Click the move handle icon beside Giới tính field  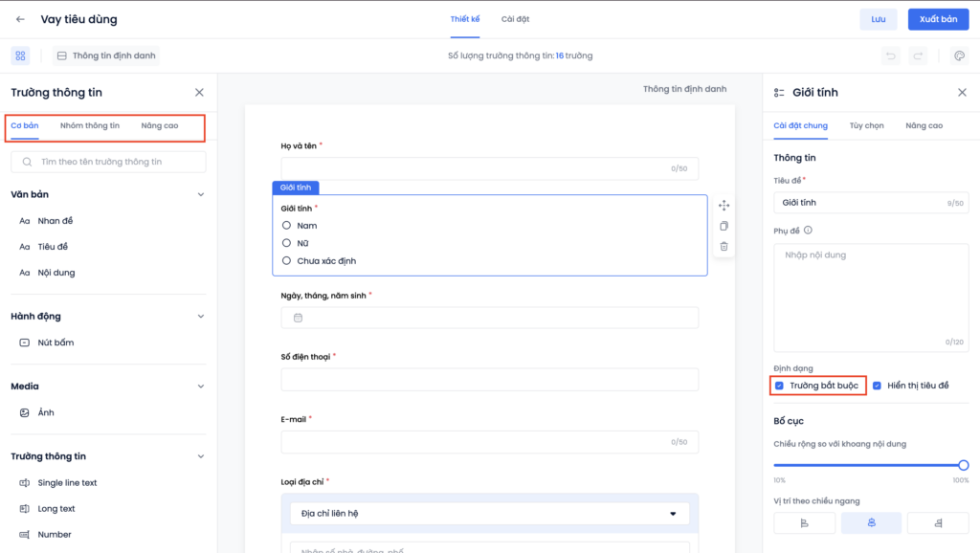724,205
